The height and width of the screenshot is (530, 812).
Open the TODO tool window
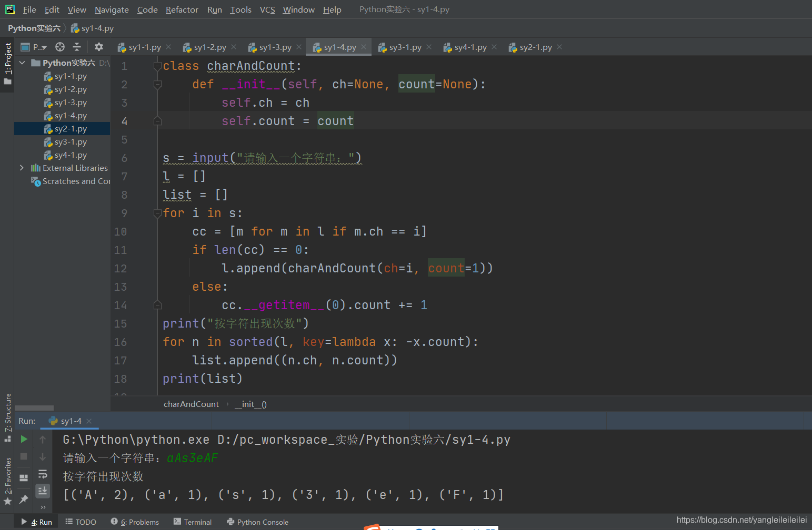point(81,522)
